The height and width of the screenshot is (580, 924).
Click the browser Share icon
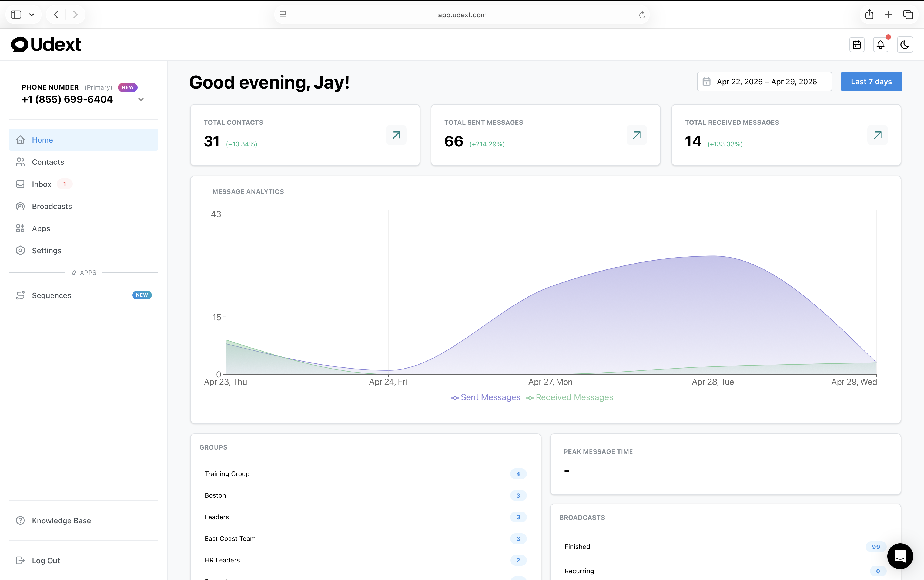coord(869,15)
